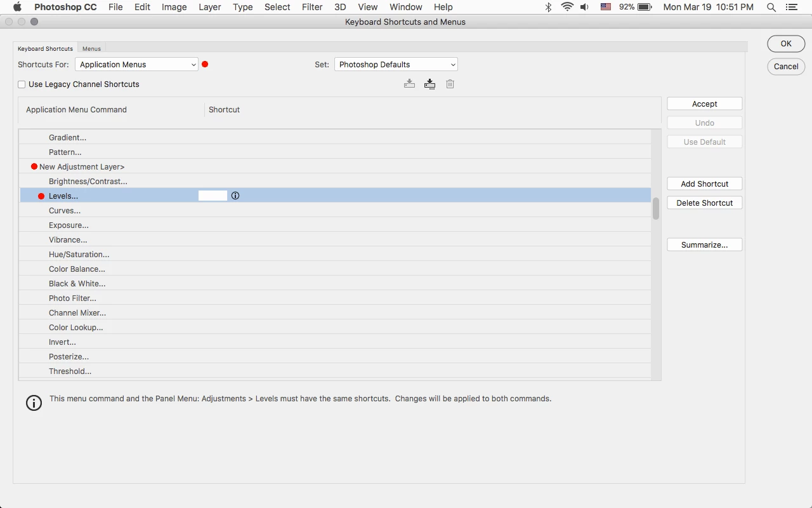Viewport: 812px width, 508px height.
Task: Open the Type menu
Action: tap(242, 7)
